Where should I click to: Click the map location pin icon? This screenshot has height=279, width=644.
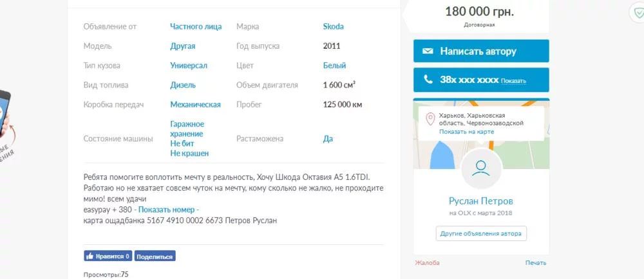(x=430, y=120)
